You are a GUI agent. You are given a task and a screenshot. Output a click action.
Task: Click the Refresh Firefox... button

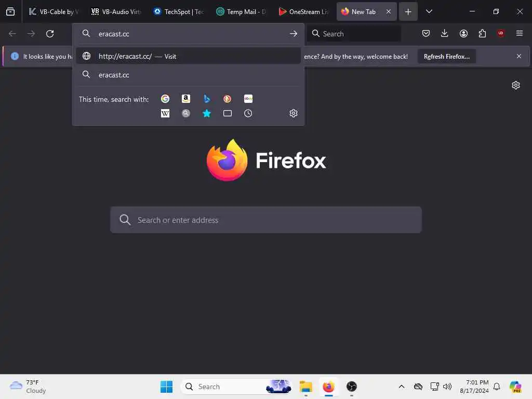[446, 56]
